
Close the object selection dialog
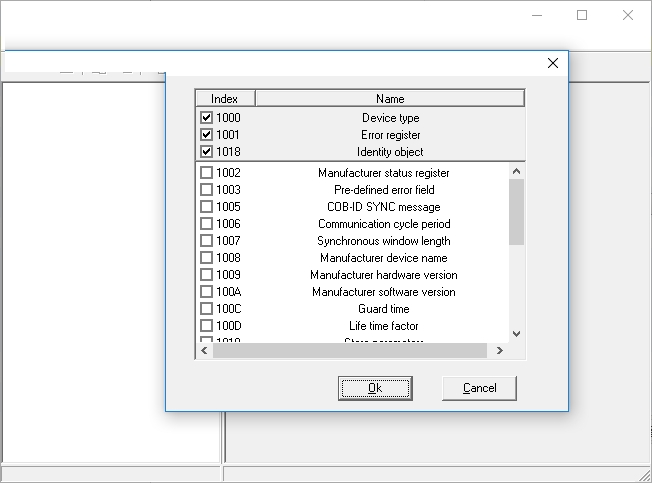click(553, 63)
